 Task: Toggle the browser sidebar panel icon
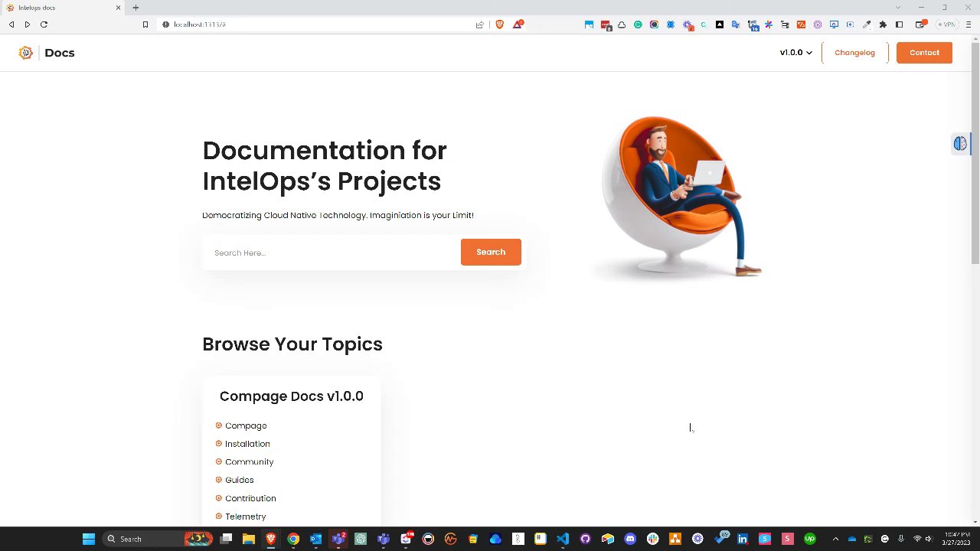pyautogui.click(x=900, y=24)
